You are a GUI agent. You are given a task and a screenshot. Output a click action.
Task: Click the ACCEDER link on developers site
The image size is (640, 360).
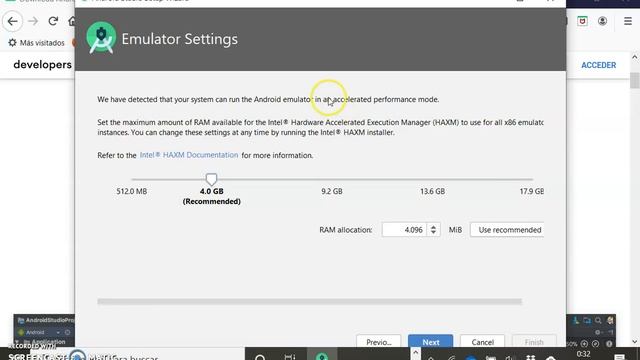point(598,65)
